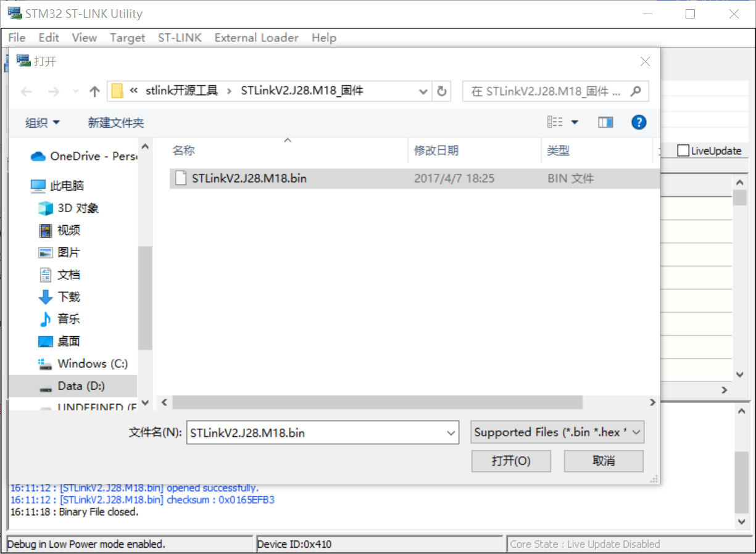Go up one folder level

coord(94,91)
